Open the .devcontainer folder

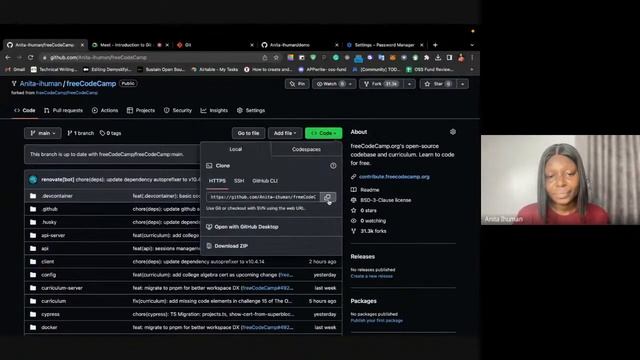[x=57, y=196]
